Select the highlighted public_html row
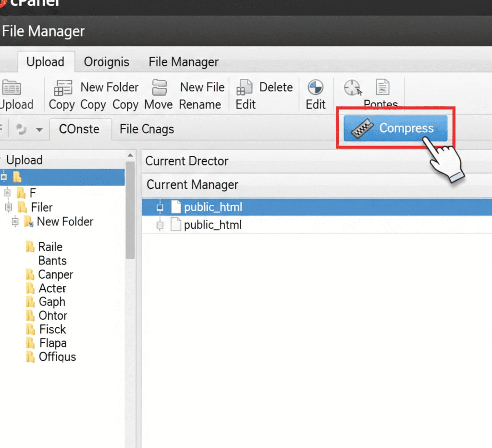Screen dimensions: 492x448 pyautogui.click(x=317, y=207)
